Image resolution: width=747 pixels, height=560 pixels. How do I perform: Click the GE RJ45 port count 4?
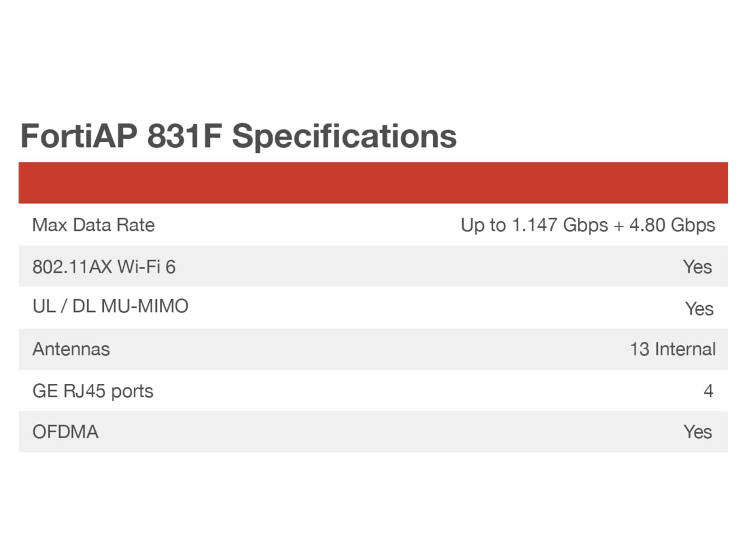coord(708,391)
